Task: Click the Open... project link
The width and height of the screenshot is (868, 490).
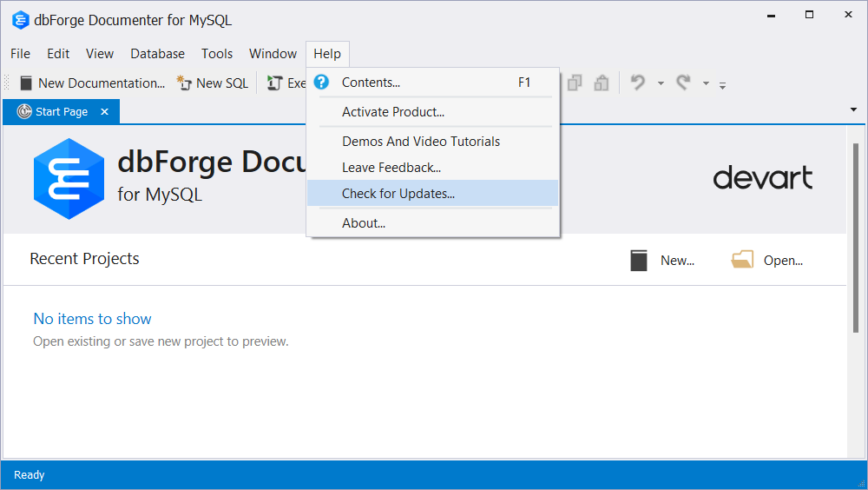Action: 783,261
